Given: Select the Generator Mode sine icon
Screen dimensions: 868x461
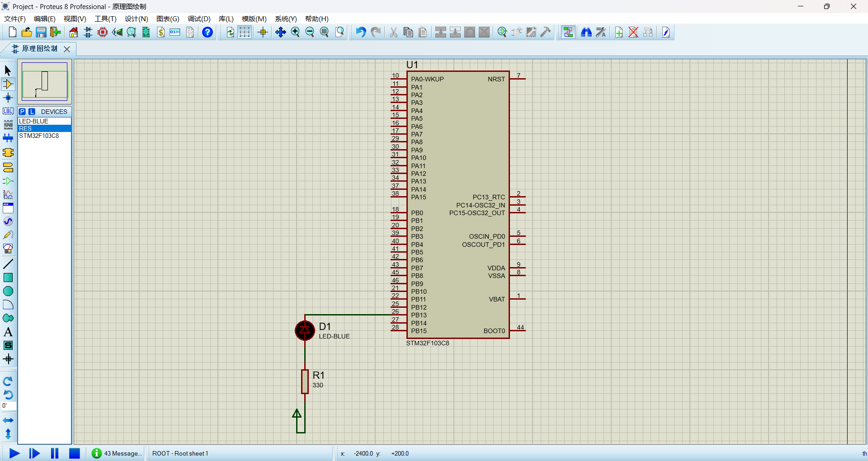Looking at the screenshot, I should (x=8, y=221).
